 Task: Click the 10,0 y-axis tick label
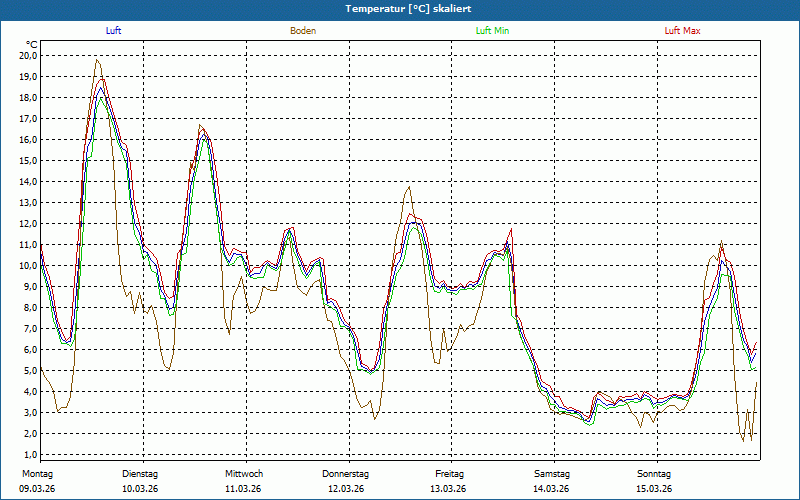(28, 265)
